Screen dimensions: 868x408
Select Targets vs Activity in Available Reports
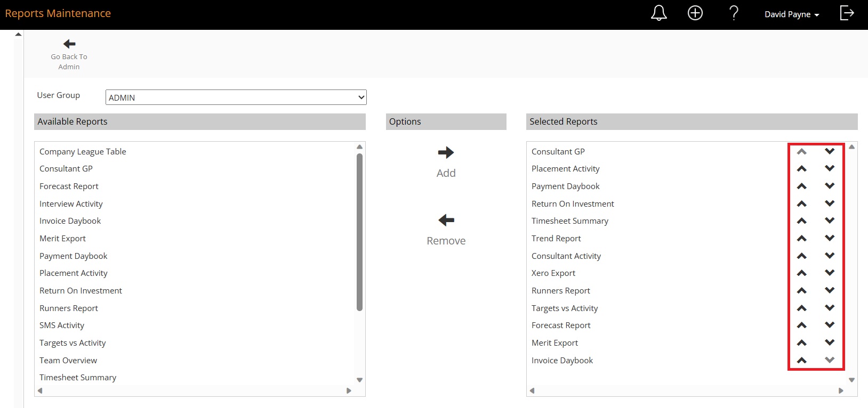[x=73, y=343]
